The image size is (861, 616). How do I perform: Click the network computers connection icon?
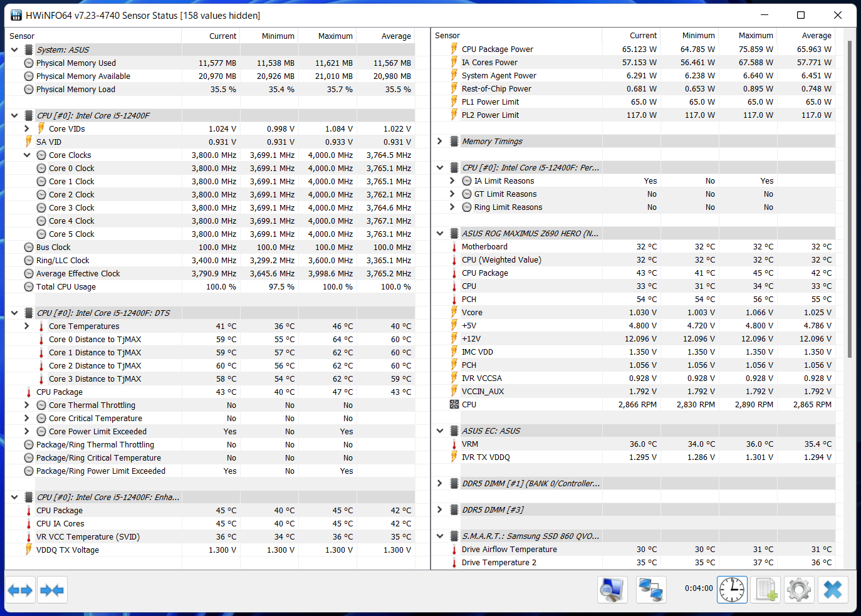click(x=650, y=590)
